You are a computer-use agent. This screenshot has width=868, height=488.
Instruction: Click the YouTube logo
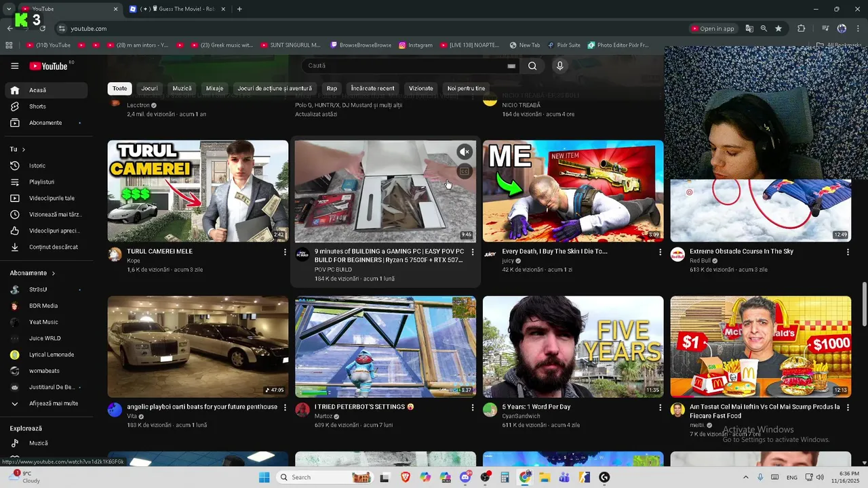coord(48,66)
